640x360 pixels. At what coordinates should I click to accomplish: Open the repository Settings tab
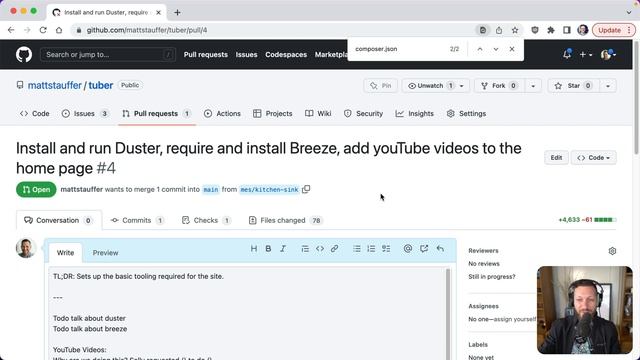(x=466, y=113)
